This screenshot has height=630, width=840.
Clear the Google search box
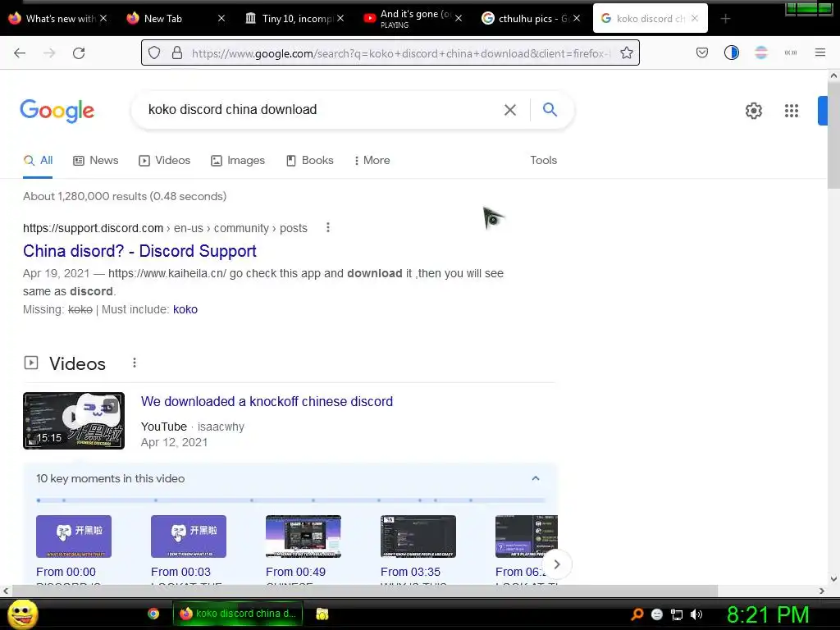coord(510,110)
